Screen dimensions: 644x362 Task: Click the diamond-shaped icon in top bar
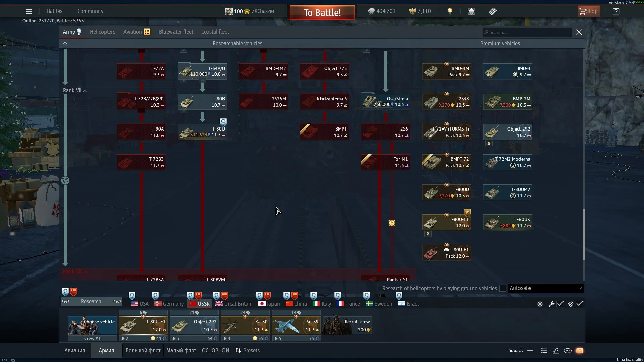[472, 11]
